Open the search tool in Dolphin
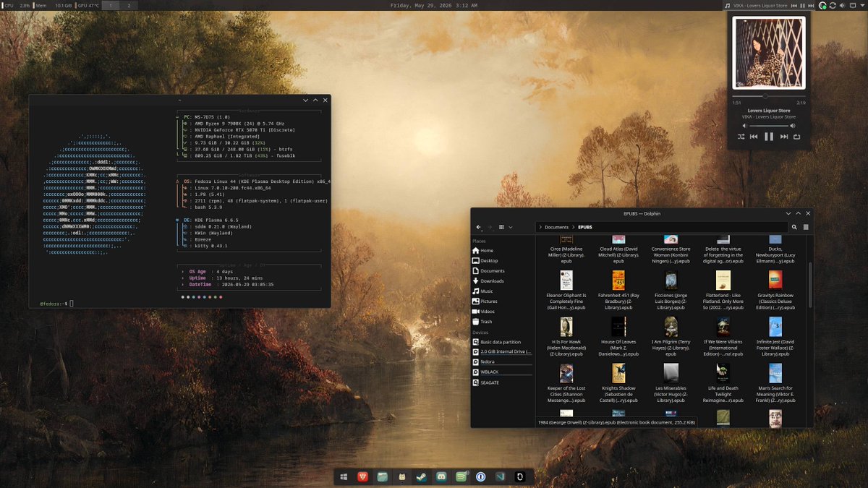868x488 pixels. coord(794,227)
